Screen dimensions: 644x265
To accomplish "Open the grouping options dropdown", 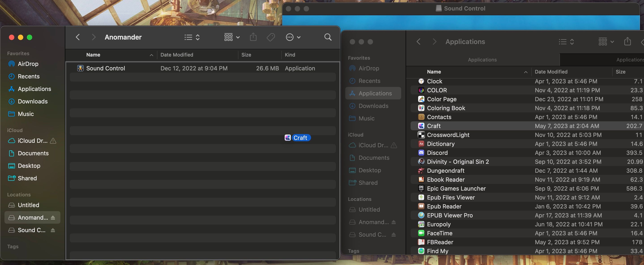I will (x=232, y=37).
